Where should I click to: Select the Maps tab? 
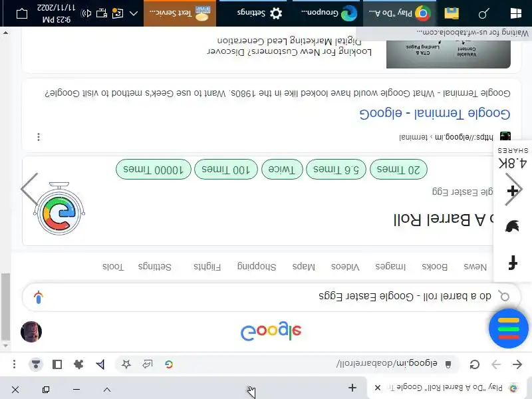point(304,267)
